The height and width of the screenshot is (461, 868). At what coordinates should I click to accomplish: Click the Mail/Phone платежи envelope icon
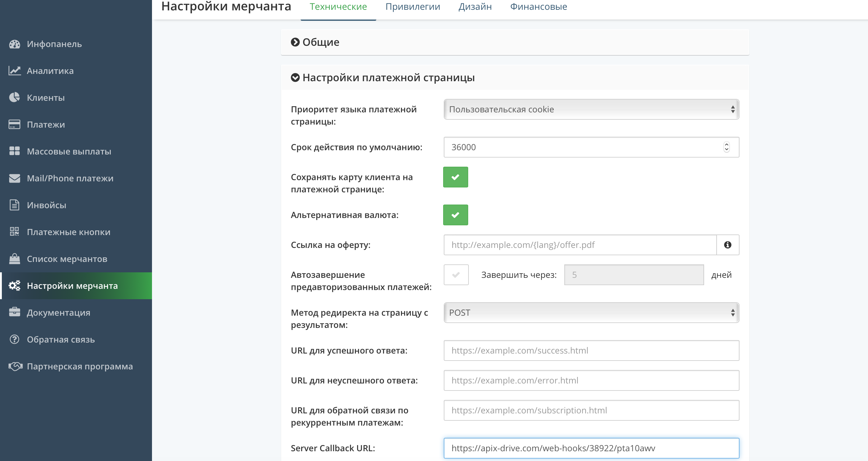coord(14,178)
